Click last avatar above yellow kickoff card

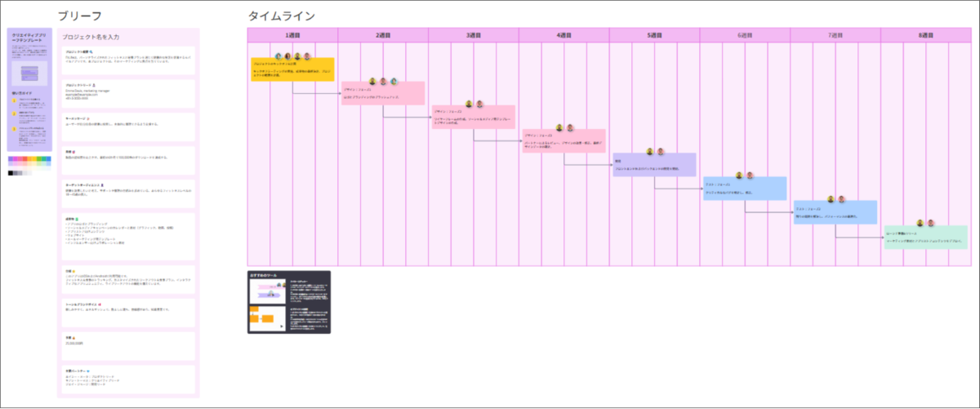308,56
